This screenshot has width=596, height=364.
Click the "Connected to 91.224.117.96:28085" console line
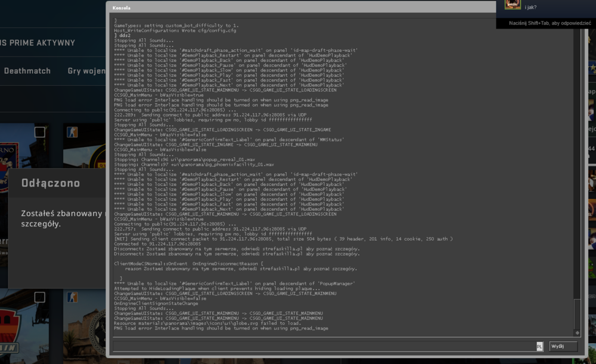click(x=157, y=244)
